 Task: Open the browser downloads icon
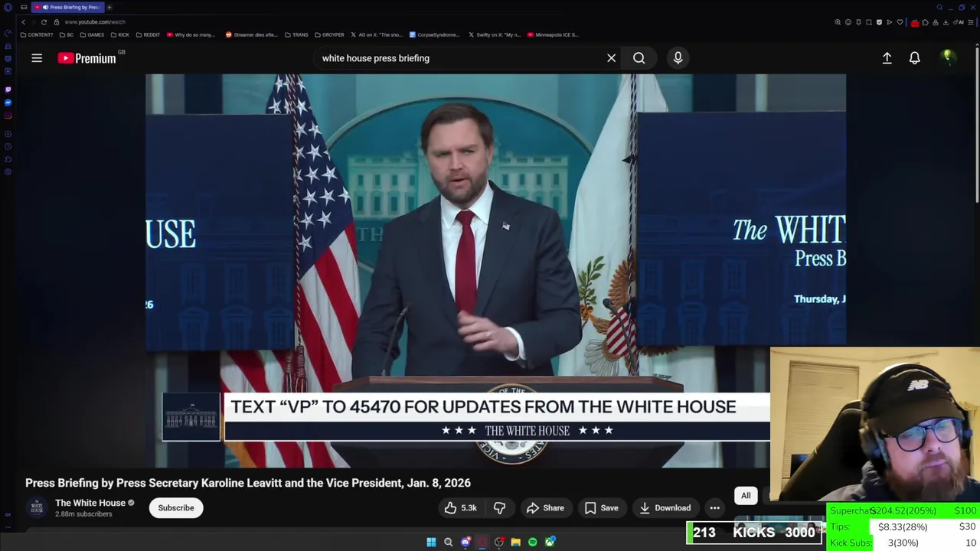point(946,22)
